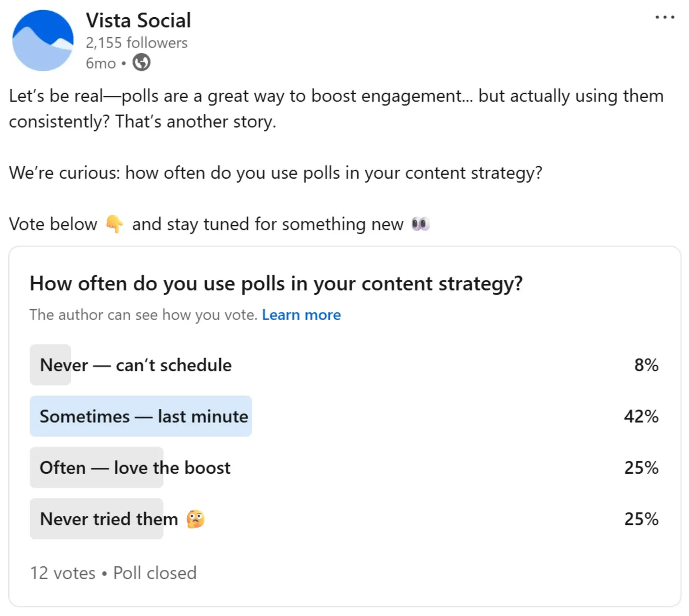This screenshot has height=616, width=689.
Task: Click the 25% result for "Often"
Action: pos(641,468)
